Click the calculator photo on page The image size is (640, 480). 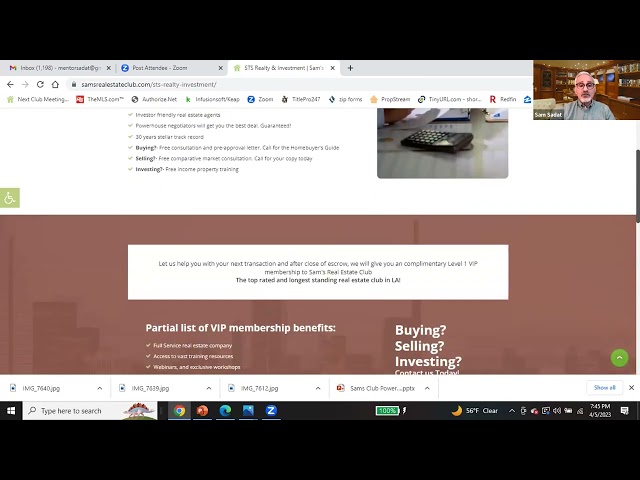442,143
